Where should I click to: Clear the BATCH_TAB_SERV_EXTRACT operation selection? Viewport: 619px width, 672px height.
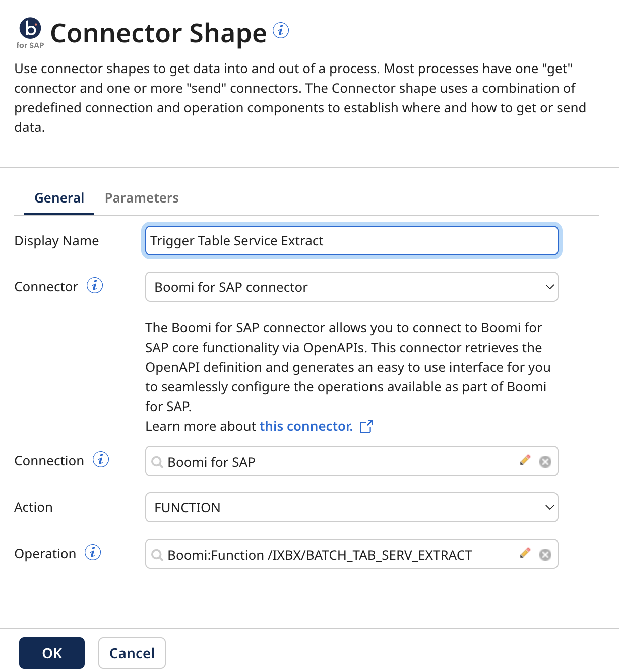pyautogui.click(x=545, y=554)
